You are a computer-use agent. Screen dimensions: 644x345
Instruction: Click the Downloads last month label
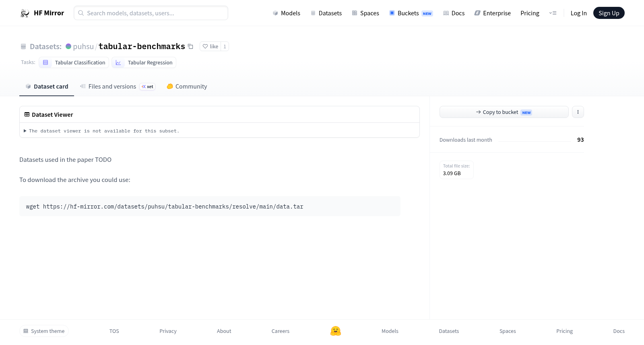tap(466, 140)
